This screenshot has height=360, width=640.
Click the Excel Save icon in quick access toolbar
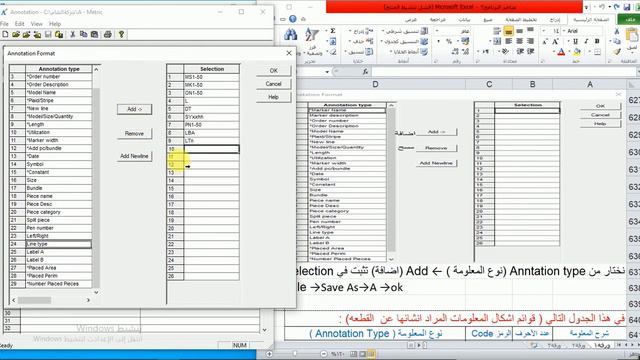pos(627,7)
